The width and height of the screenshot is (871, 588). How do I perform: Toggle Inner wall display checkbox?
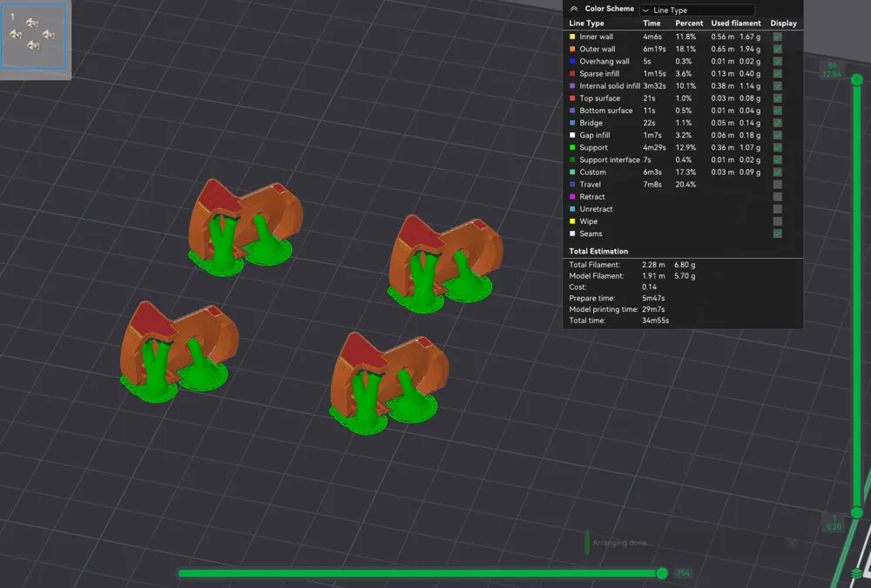pyautogui.click(x=778, y=37)
